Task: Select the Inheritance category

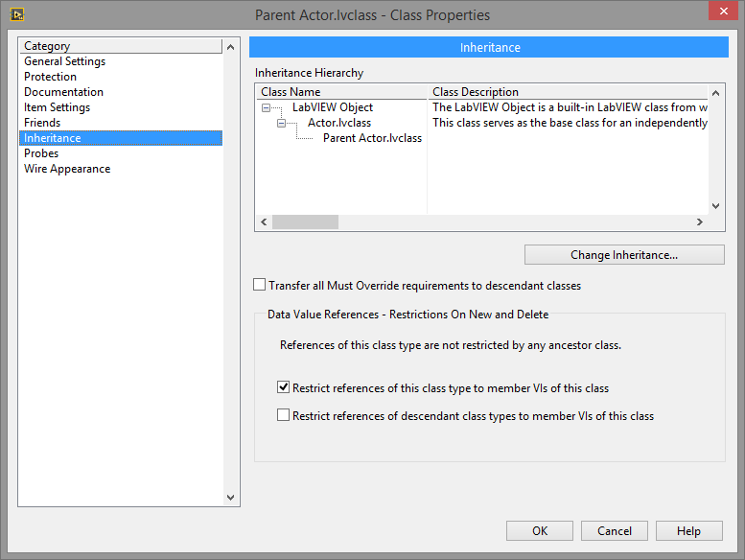Action: tap(121, 138)
